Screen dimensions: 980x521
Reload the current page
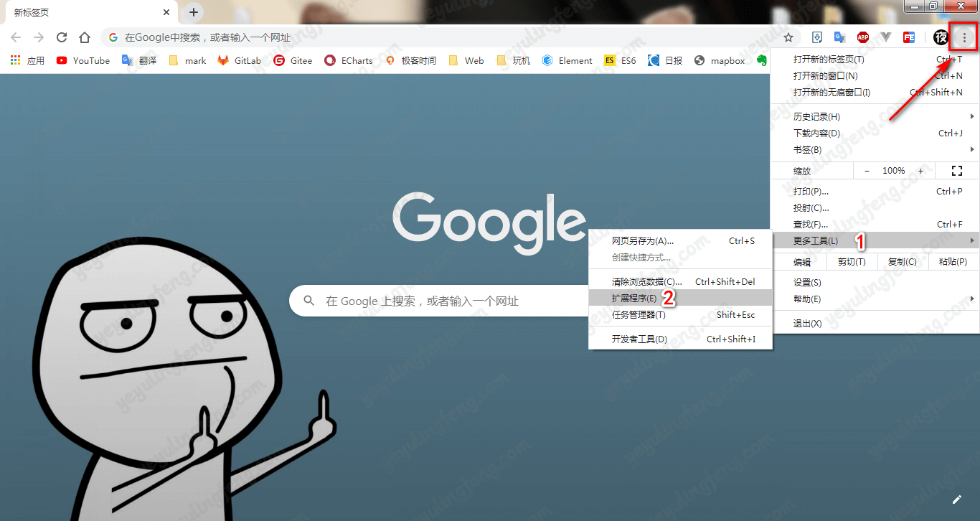point(62,37)
